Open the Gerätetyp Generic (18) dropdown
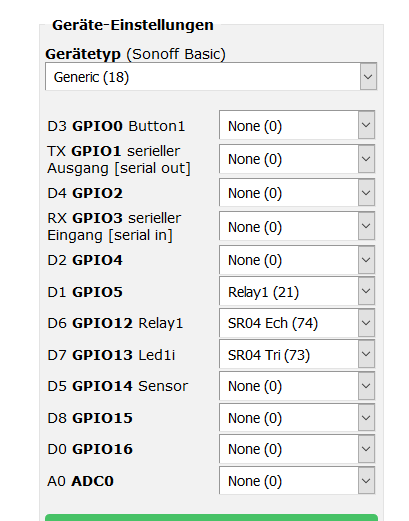Image resolution: width=409 pixels, height=521 pixels. [x=211, y=77]
